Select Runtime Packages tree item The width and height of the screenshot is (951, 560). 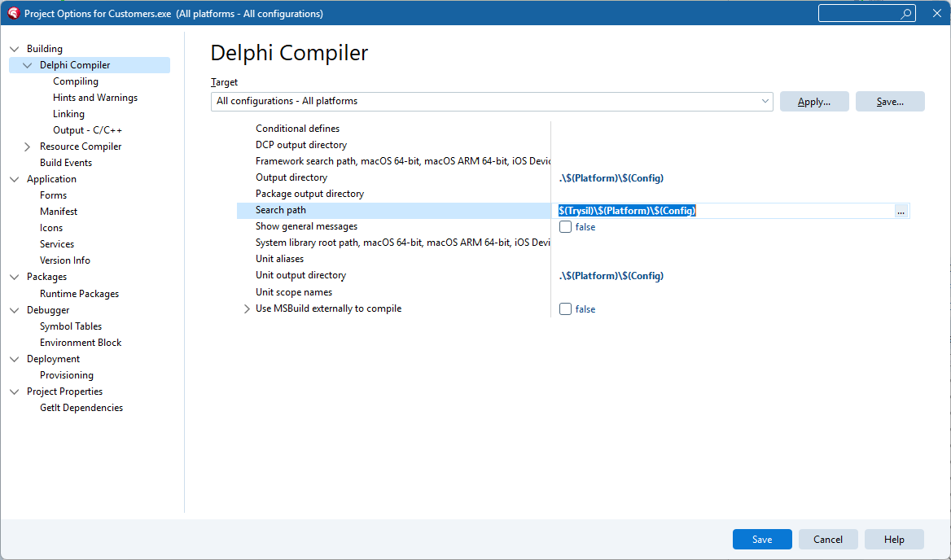[x=80, y=294]
